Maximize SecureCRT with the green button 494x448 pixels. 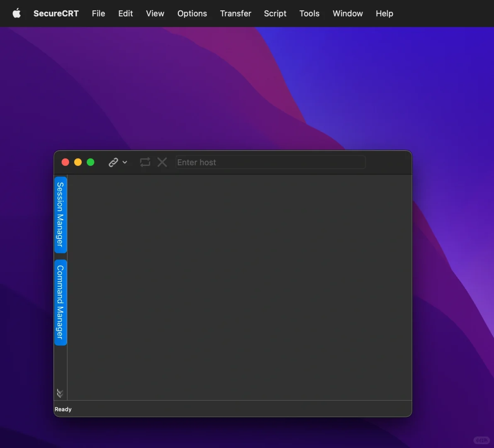click(90, 162)
